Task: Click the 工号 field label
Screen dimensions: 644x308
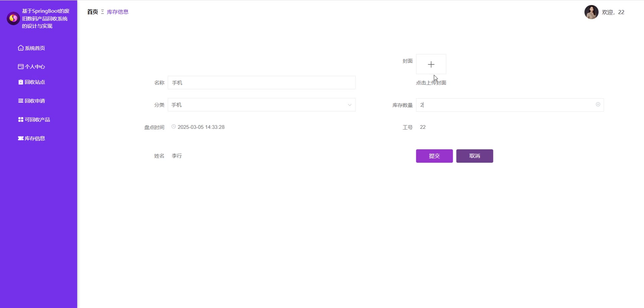Action: [x=408, y=127]
